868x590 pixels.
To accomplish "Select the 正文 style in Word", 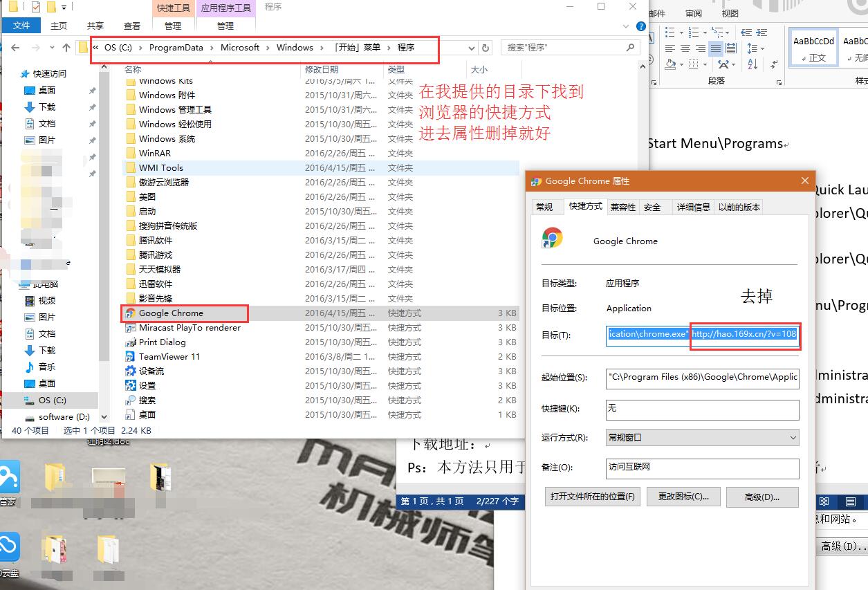I will point(814,48).
